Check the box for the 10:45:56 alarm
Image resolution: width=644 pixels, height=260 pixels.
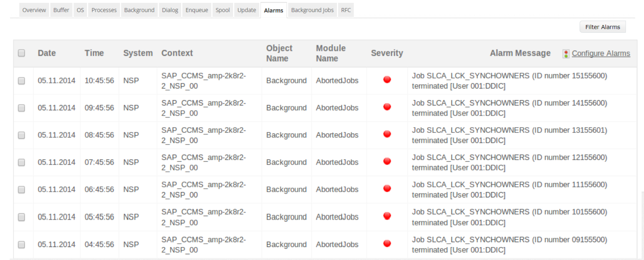tap(22, 81)
